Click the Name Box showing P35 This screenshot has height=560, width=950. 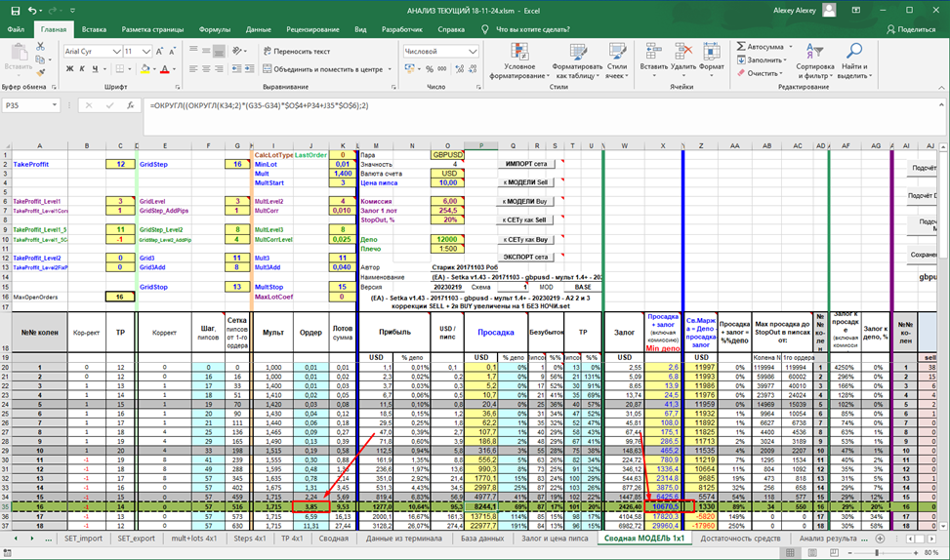(30, 105)
